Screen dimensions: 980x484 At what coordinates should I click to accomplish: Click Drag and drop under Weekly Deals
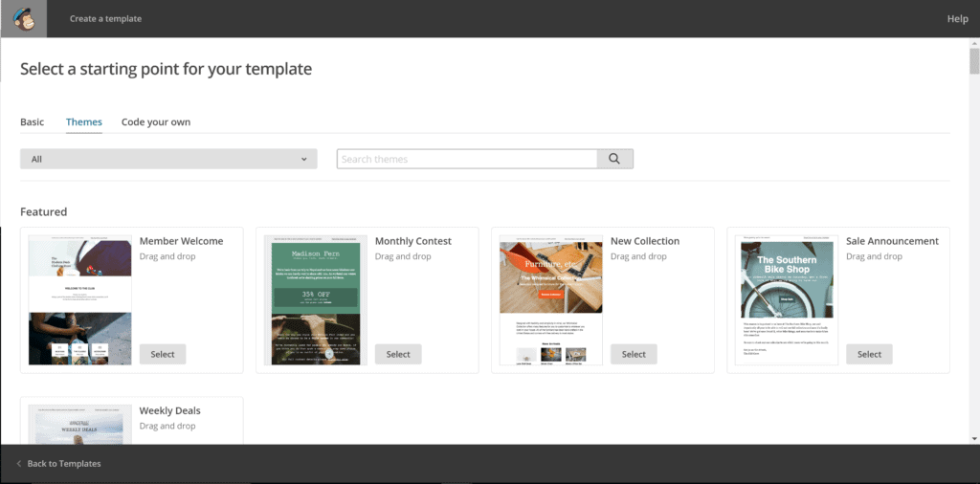click(x=167, y=426)
